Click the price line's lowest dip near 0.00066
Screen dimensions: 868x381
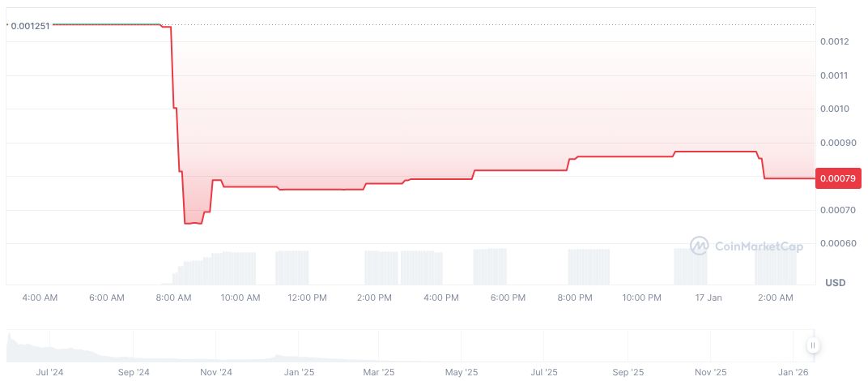(194, 223)
